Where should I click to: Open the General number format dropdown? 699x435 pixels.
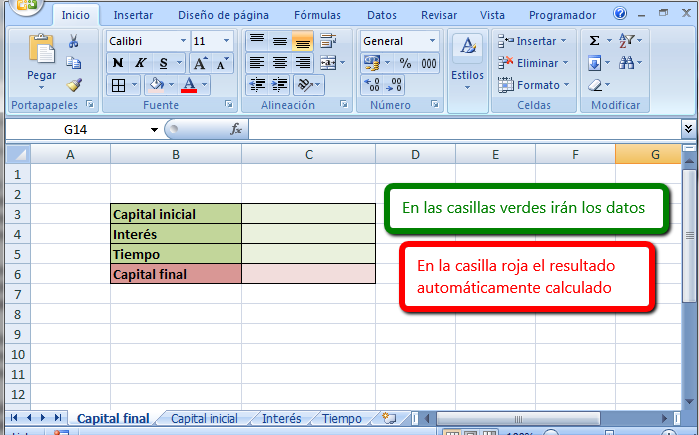click(x=432, y=41)
